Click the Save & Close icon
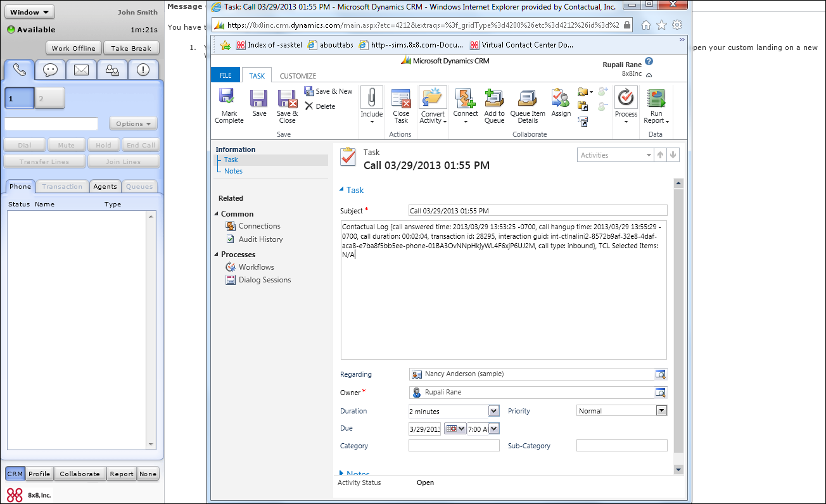826x504 pixels. (x=287, y=99)
